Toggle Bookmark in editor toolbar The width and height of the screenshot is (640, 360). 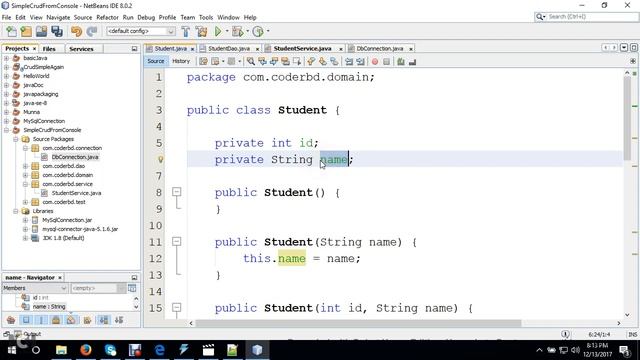334,62
